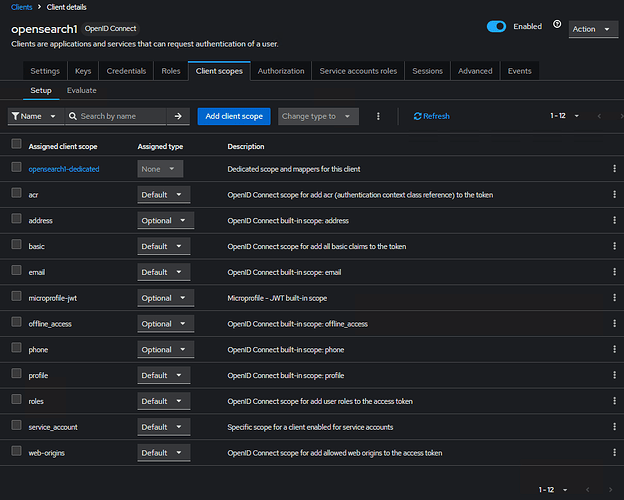Viewport: 624px width, 500px height.
Task: Select all rows with header checkbox
Action: click(16, 144)
